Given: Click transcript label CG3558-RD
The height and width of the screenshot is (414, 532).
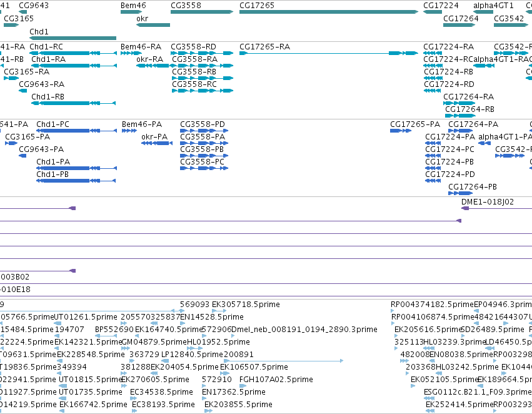Looking at the screenshot, I should 193,46.
